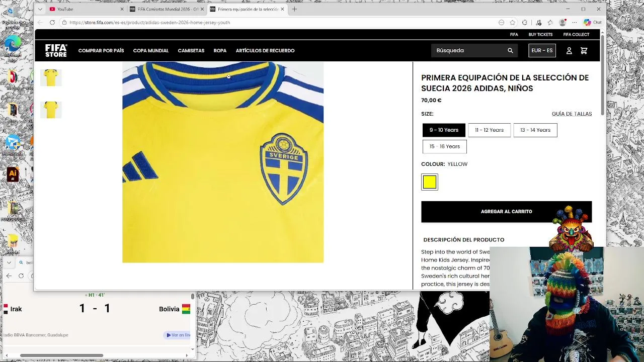
Task: Click the search magnifier icon in FIFA Store
Action: (510, 50)
